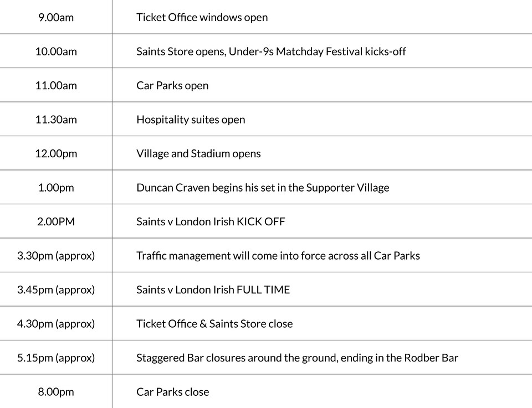Select 'Saints v London Irish FULL TIME'
Image resolution: width=532 pixels, height=408 pixels.
(213, 290)
